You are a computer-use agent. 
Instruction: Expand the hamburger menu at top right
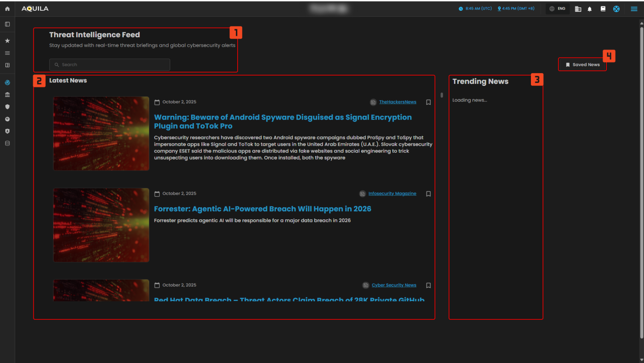point(634,9)
